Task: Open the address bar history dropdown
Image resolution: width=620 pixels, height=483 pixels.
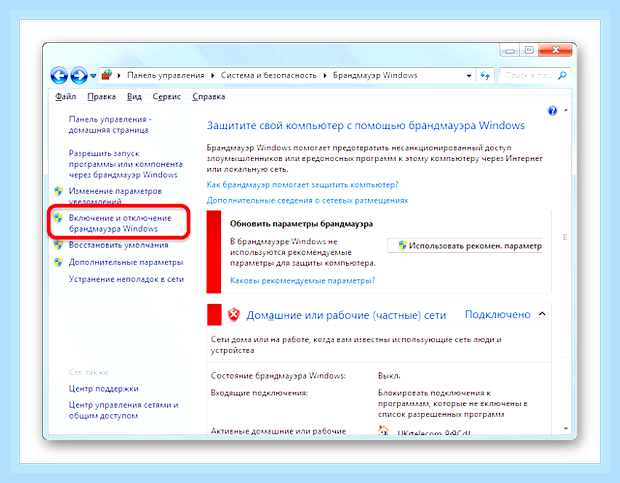Action: pyautogui.click(x=469, y=75)
